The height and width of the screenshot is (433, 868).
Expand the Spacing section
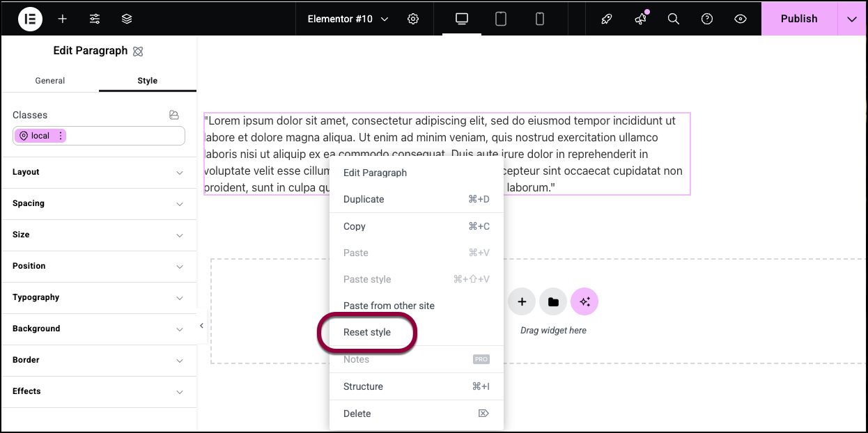pos(98,203)
